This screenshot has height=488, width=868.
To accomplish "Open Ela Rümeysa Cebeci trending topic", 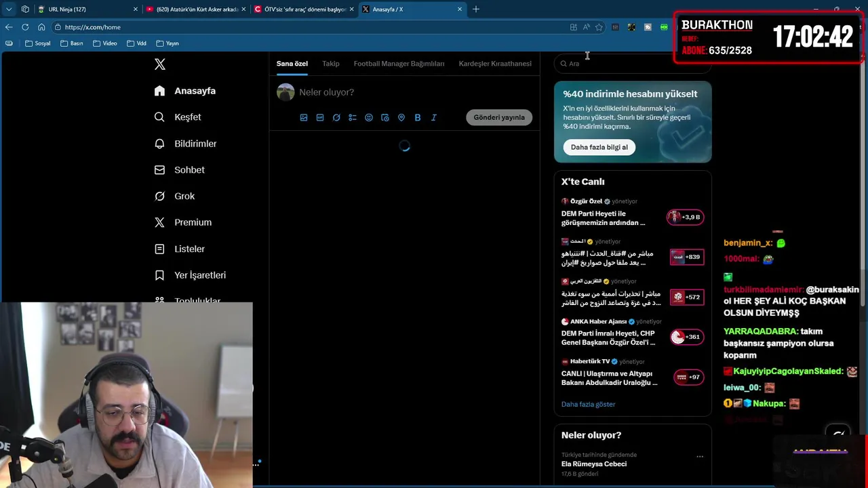I will click(633, 464).
